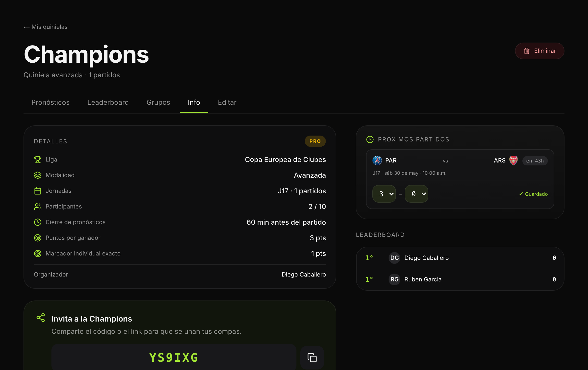The width and height of the screenshot is (588, 370).
Task: Click the target icon beside Marcador individual exacto
Action: click(x=38, y=254)
